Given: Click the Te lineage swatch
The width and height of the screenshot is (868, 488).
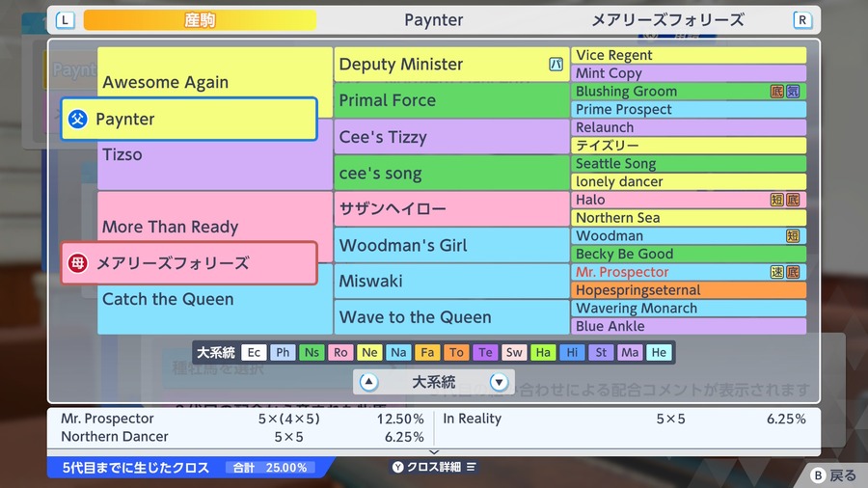Looking at the screenshot, I should coord(485,352).
